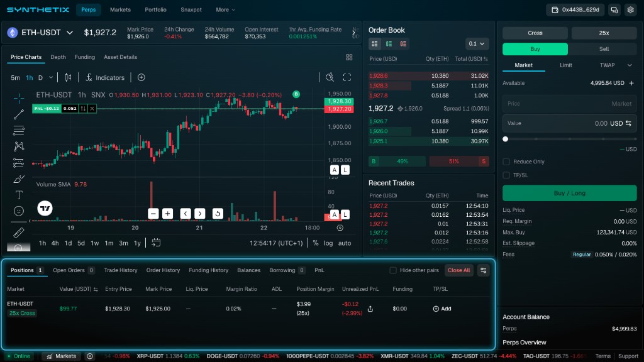The image size is (644, 362).
Task: Change order book grouping 0.1 dropdown
Action: (477, 44)
